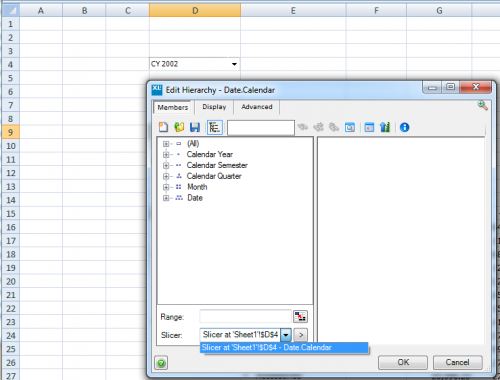
Task: Click the Open folder icon in dialog toolbar
Action: point(179,127)
